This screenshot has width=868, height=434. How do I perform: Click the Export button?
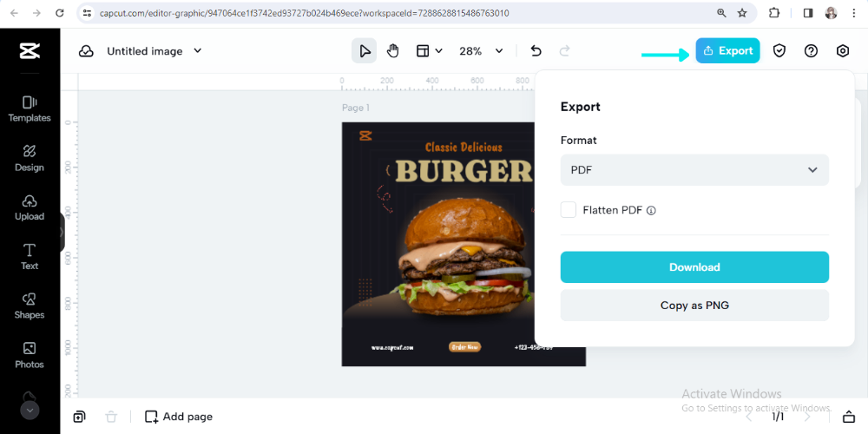tap(727, 50)
